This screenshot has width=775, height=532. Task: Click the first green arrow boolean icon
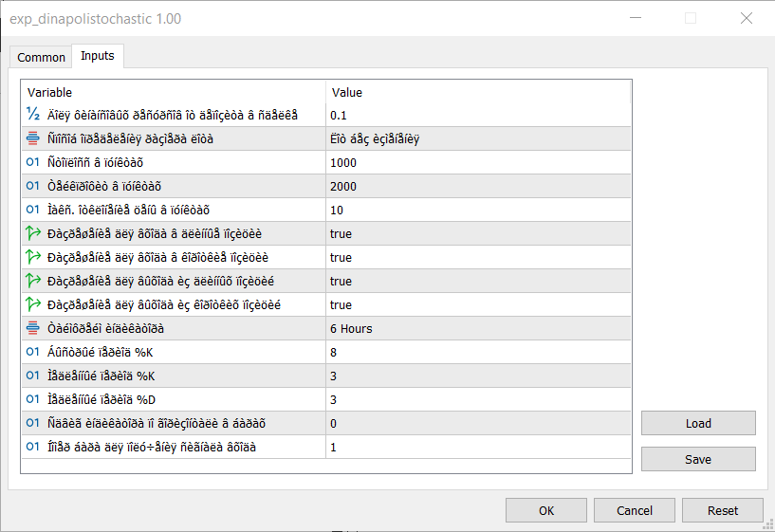click(x=32, y=233)
